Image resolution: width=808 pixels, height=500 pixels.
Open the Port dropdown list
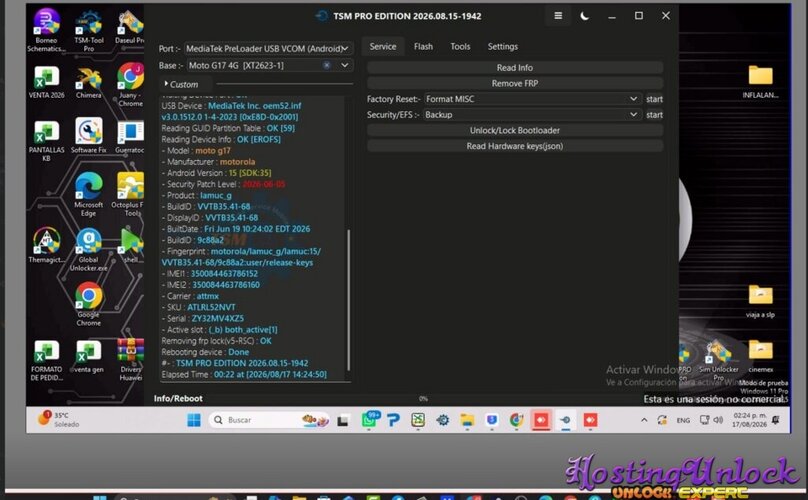click(268, 48)
